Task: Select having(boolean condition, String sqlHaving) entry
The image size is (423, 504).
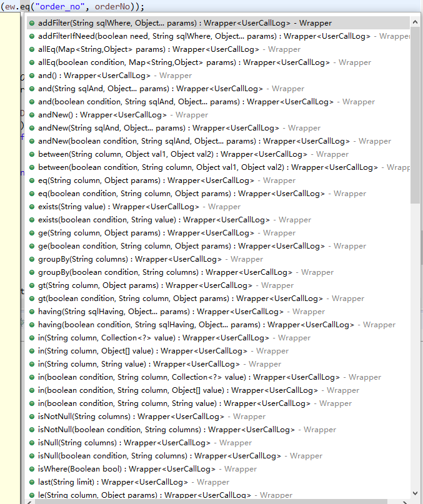Action: [218, 325]
